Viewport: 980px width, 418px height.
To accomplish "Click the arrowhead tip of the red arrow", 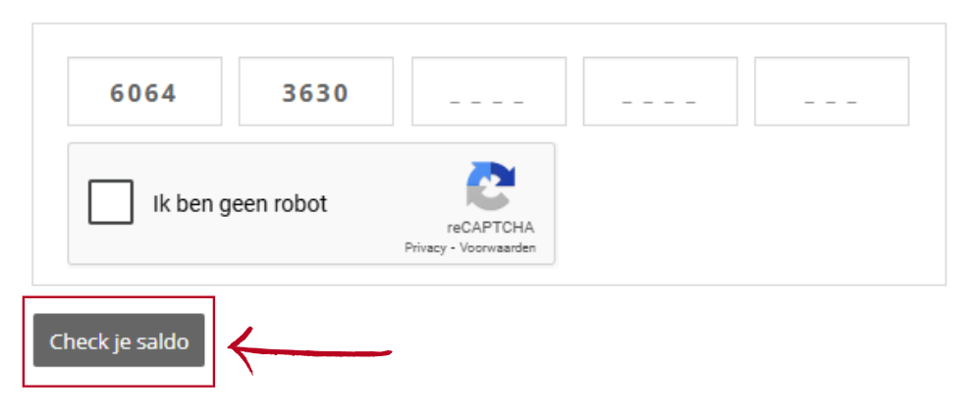I will pos(231,347).
